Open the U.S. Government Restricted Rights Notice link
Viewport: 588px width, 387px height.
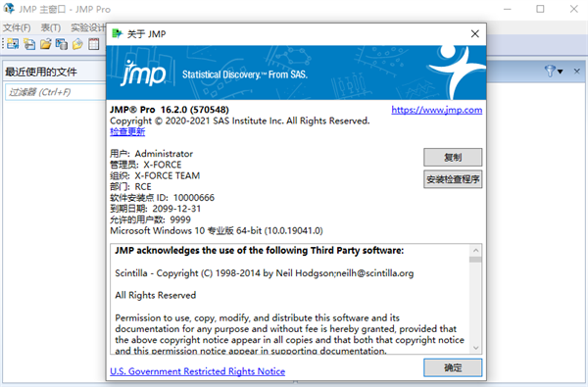point(197,371)
